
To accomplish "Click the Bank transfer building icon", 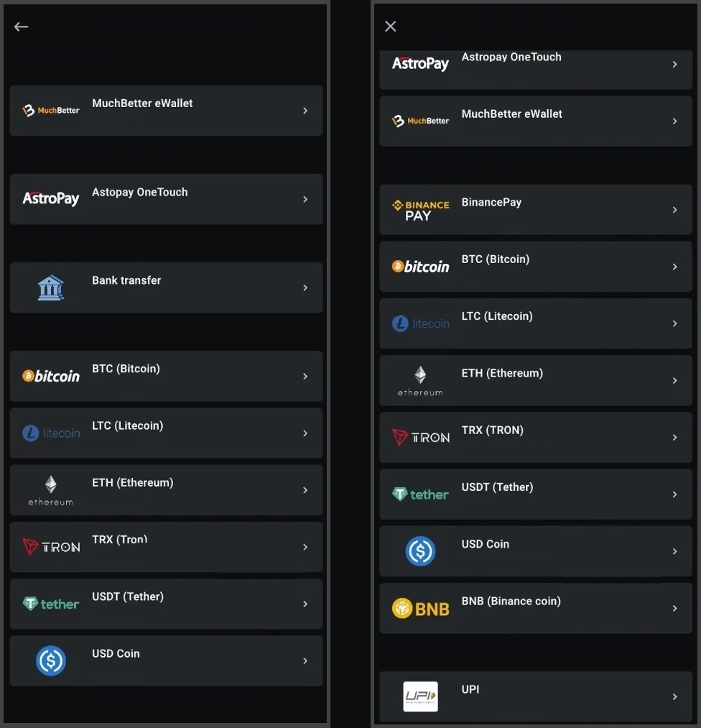I will click(51, 287).
